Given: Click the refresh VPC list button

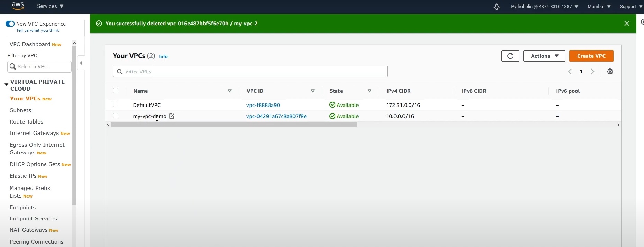Looking at the screenshot, I should (510, 56).
